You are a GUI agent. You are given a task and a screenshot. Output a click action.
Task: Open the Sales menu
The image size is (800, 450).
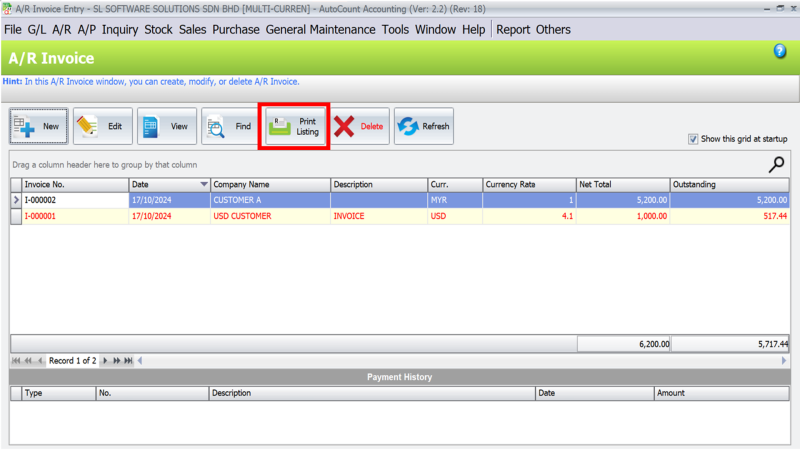[192, 30]
